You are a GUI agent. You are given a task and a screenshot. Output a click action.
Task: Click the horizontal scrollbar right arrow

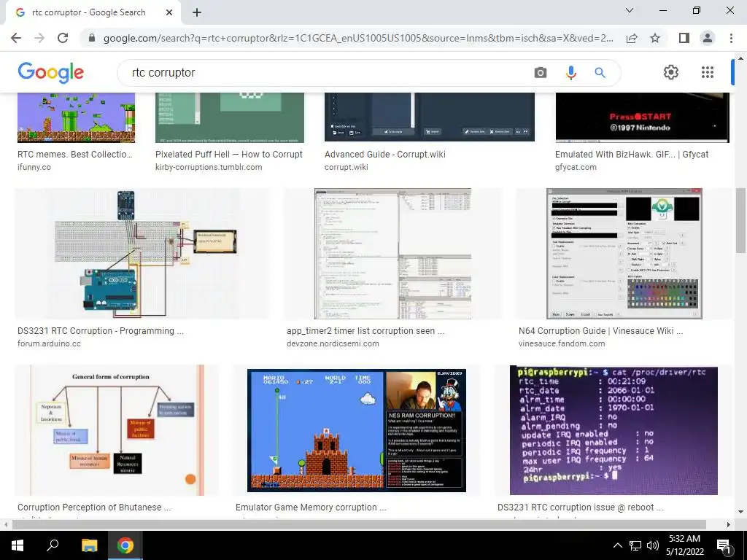(728, 525)
